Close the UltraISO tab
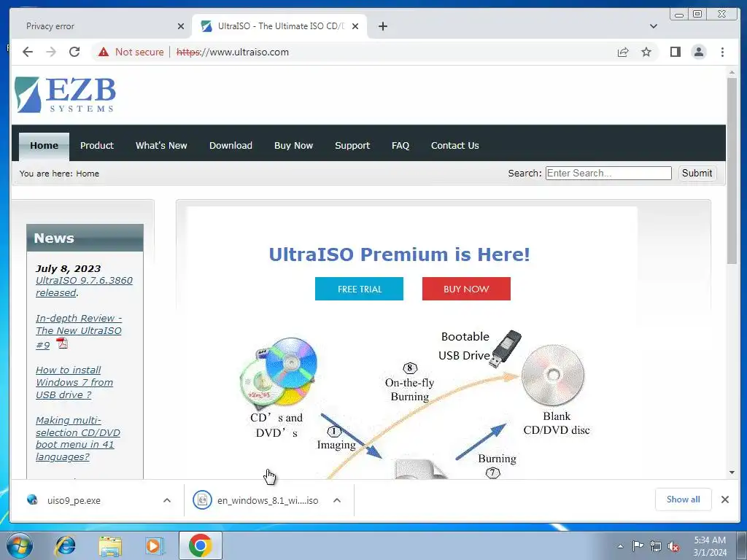747x560 pixels. 355,26
